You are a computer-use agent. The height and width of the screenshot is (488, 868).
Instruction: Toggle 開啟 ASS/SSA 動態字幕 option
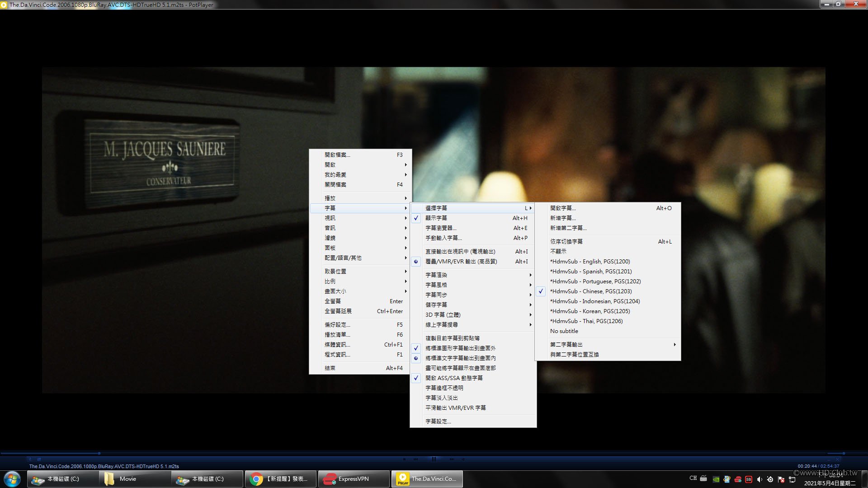pos(473,378)
